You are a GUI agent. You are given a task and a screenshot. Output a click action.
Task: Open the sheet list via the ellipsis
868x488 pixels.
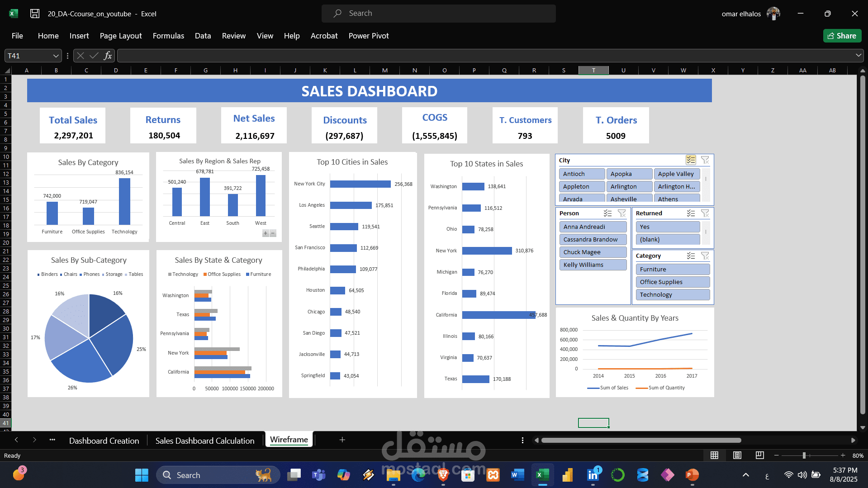point(52,440)
